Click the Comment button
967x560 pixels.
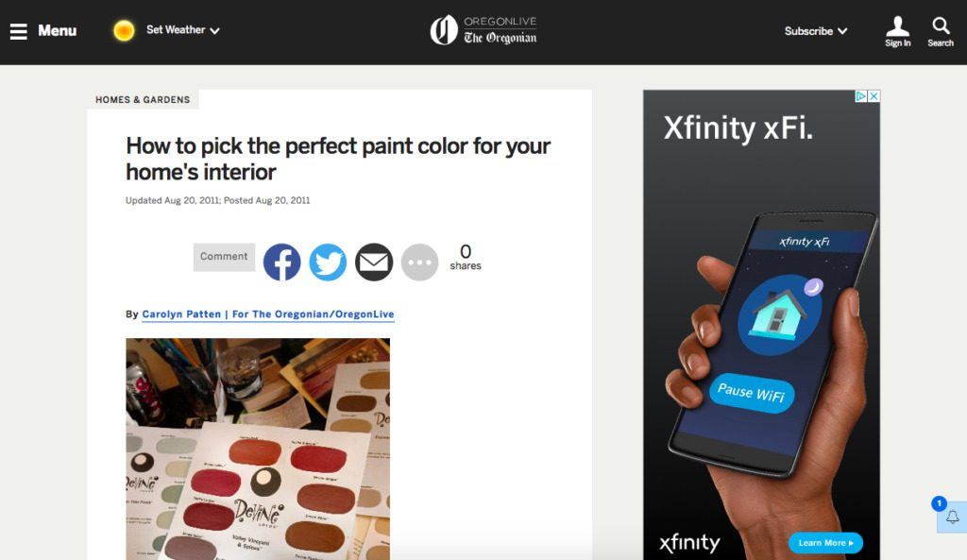pos(224,257)
